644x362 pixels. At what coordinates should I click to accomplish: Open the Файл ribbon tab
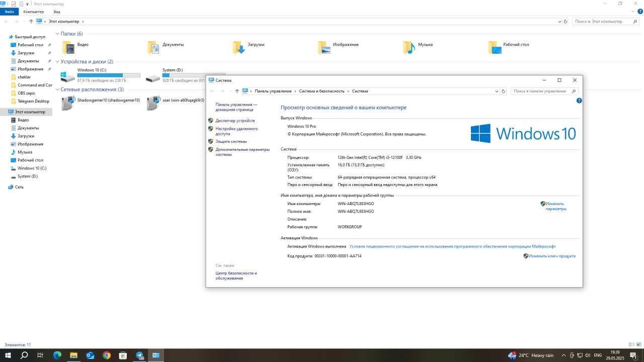point(9,12)
